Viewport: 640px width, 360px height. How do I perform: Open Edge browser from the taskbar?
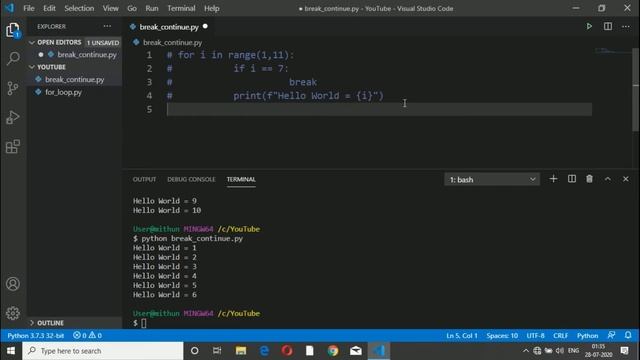coord(264,351)
